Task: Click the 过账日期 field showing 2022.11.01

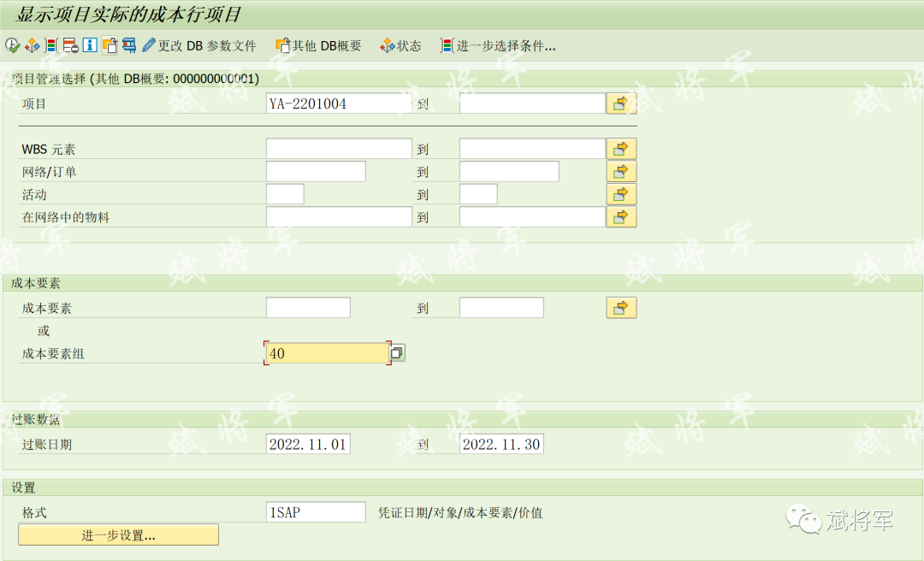Action: click(308, 444)
